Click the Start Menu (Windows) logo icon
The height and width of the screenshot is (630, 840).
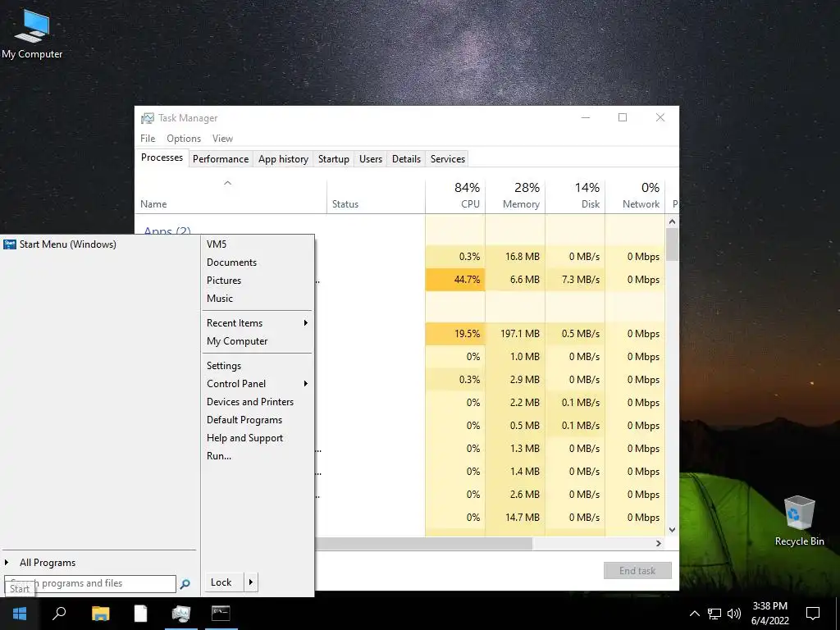[10, 244]
